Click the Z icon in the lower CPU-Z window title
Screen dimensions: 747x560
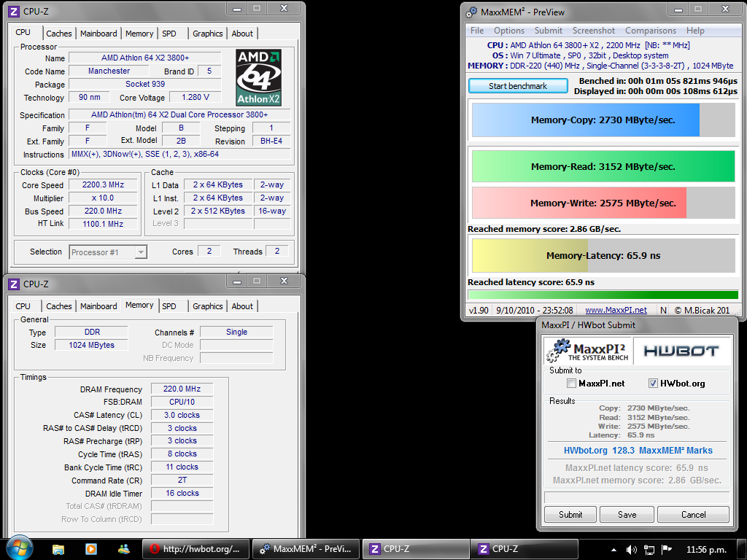pos(15,284)
